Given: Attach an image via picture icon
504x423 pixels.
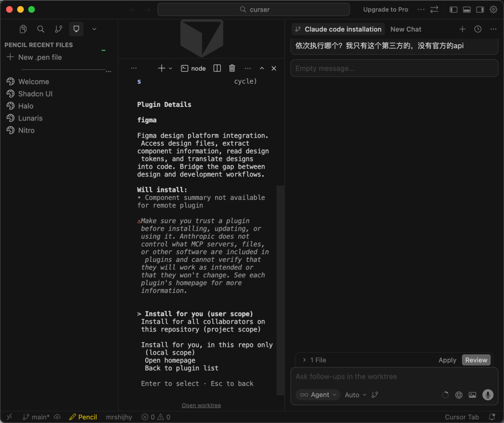Looking at the screenshot, I should 472,395.
